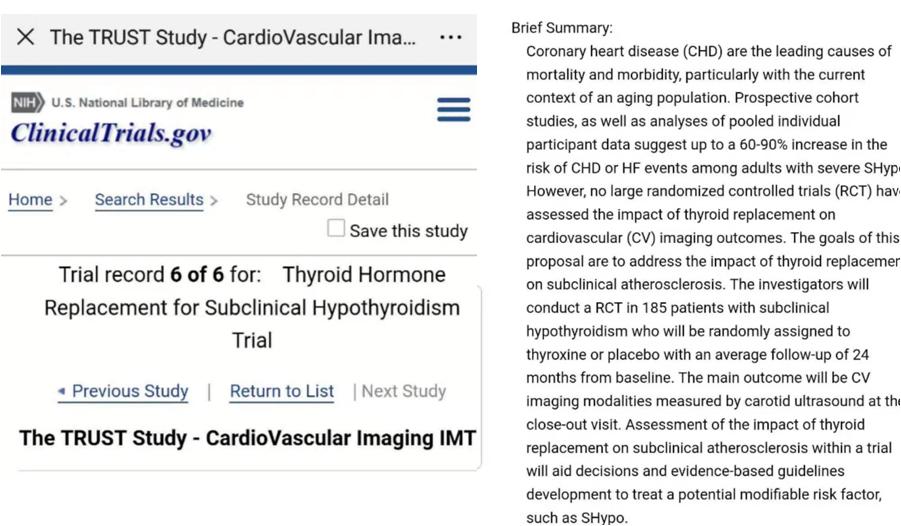Click the greyed-out Next Study link
The width and height of the screenshot is (901, 526).
(403, 391)
